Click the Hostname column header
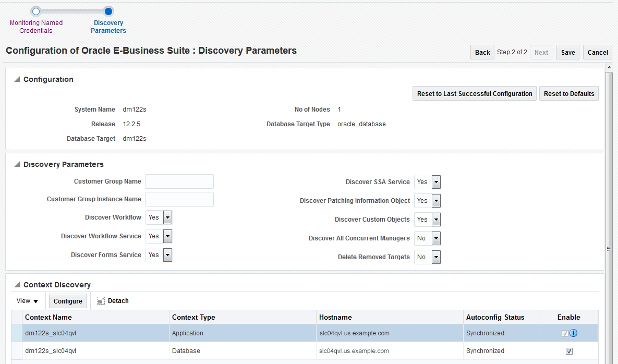Screen dimensions: 618x364 point(390,318)
